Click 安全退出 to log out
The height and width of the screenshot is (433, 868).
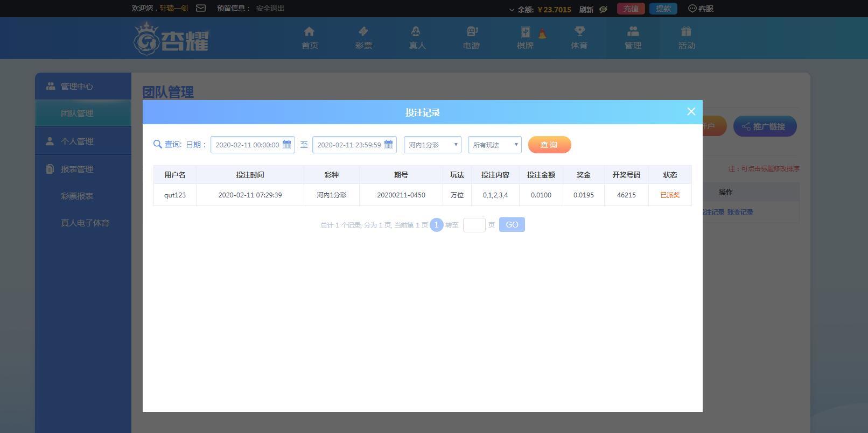pos(270,9)
